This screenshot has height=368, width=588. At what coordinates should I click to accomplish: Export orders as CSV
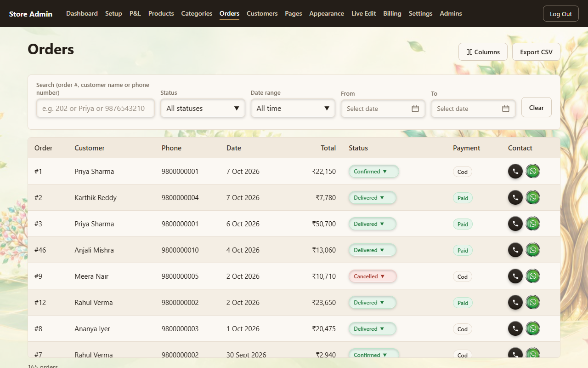click(536, 52)
